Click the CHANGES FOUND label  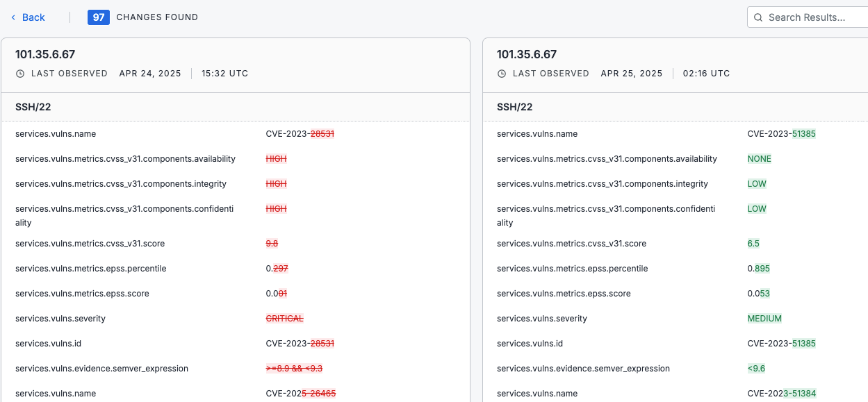157,17
